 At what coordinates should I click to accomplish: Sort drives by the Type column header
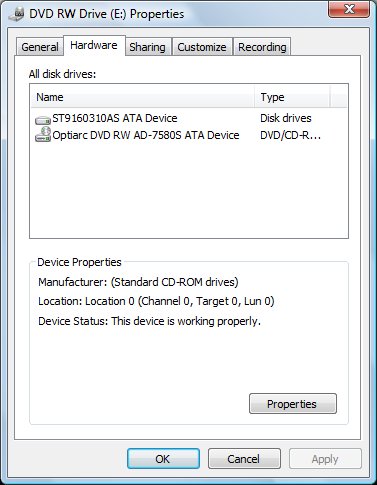(x=292, y=97)
